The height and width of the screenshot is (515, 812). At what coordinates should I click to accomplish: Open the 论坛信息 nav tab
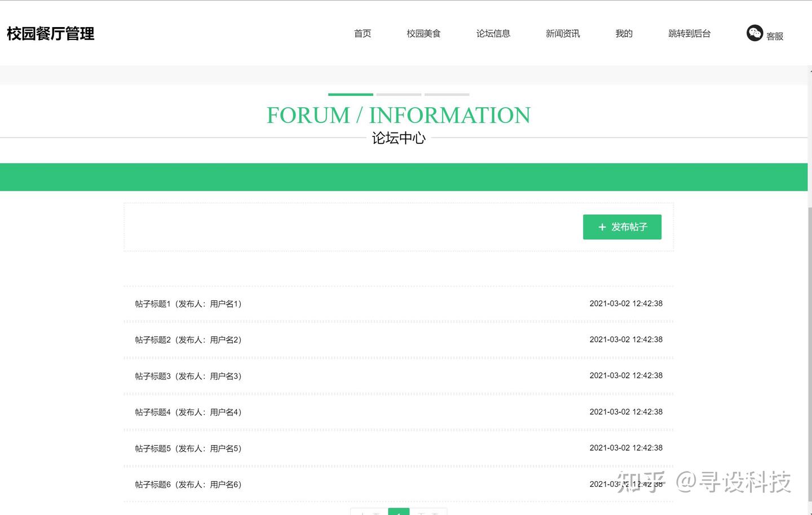(493, 33)
